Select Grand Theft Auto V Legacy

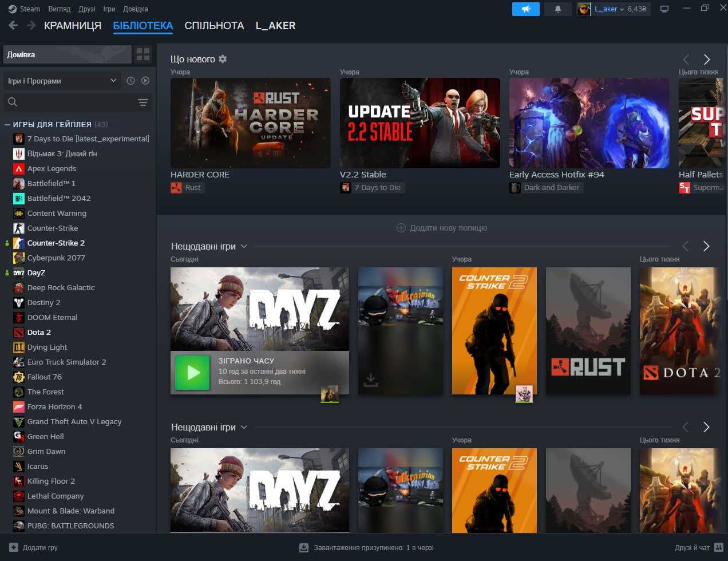[74, 421]
